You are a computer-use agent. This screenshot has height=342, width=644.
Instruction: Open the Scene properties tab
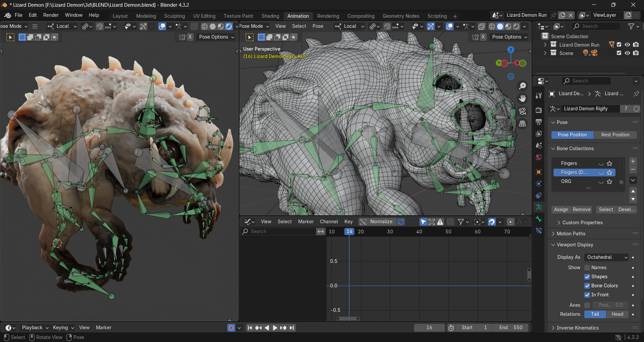539,145
